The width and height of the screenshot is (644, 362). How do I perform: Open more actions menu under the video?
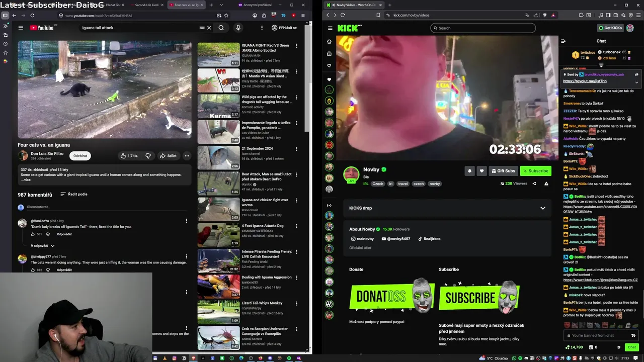[187, 156]
